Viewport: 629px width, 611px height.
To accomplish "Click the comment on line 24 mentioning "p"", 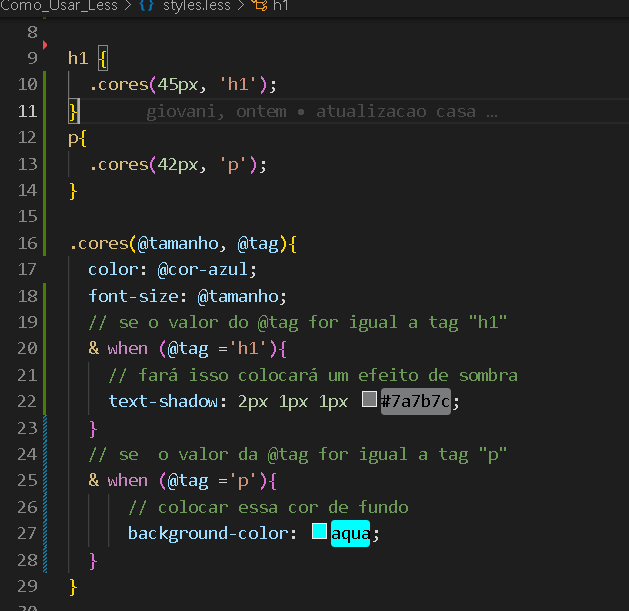I will (x=298, y=455).
